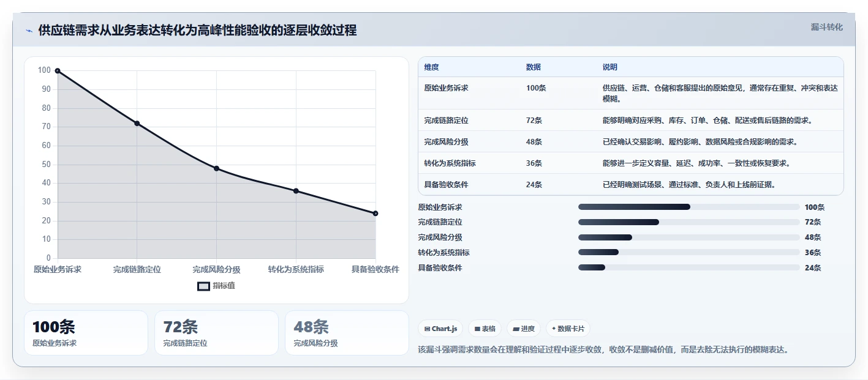Click the 原始业务诉求 x-axis label
The width and height of the screenshot is (868, 380).
58,269
